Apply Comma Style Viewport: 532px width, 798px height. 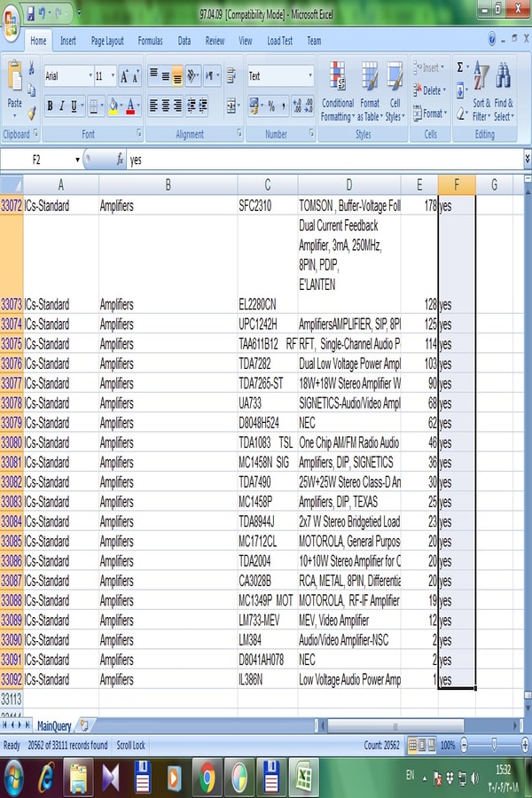click(284, 106)
